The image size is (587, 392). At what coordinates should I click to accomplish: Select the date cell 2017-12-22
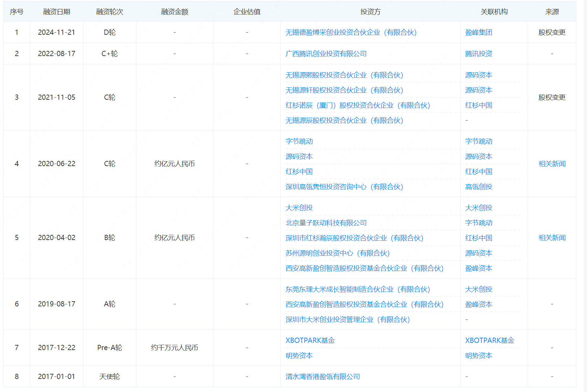[56, 348]
